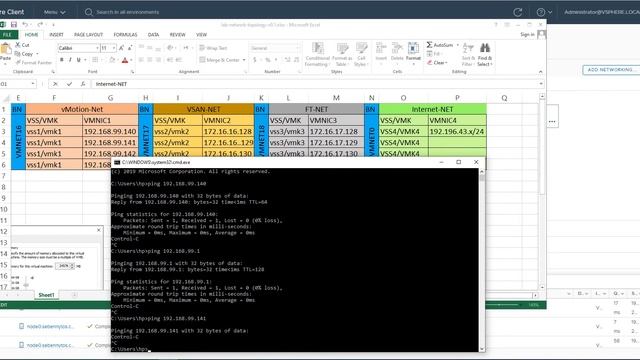This screenshot has width=640, height=360.
Task: Select the Sheet1 worksheet tab
Action: [x=46, y=295]
